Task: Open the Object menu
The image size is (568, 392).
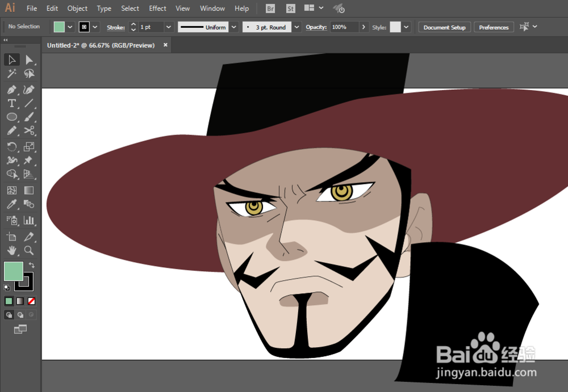Action: pos(77,9)
